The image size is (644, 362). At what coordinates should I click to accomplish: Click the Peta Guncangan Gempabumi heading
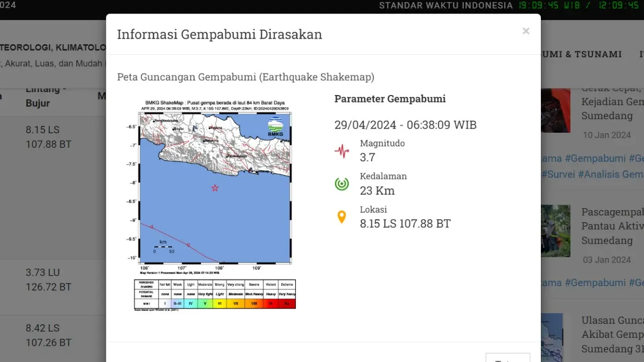[246, 77]
